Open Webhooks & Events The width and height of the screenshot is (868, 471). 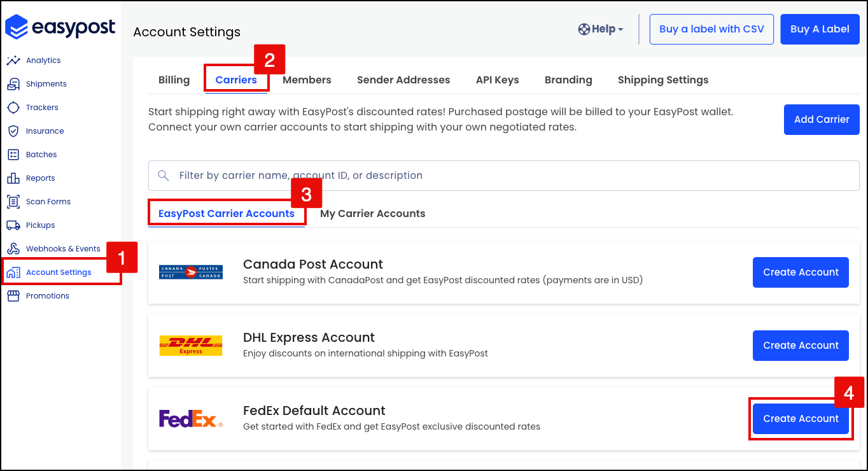[63, 249]
